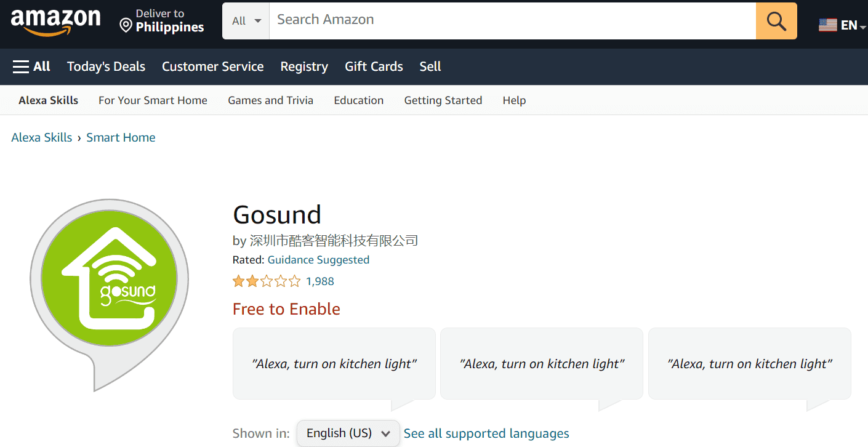Screen dimensions: 868x447
Task: Open the hamburger All menu
Action: point(31,66)
